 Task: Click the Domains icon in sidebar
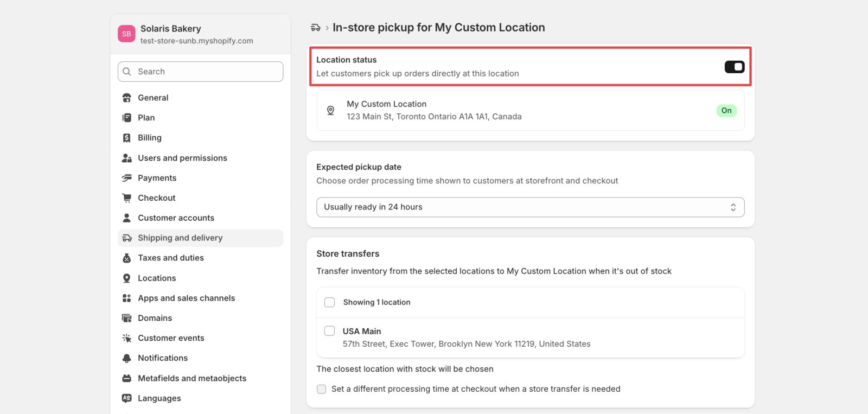point(126,318)
